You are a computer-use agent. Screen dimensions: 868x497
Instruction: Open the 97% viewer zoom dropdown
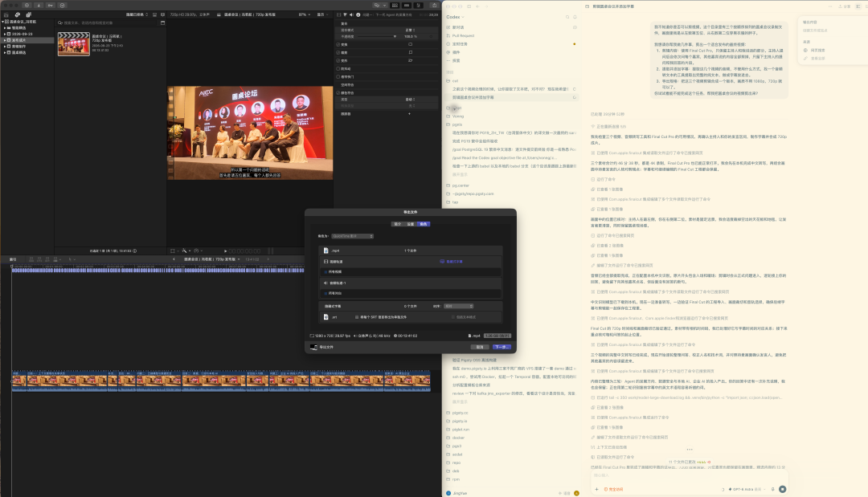(x=304, y=15)
